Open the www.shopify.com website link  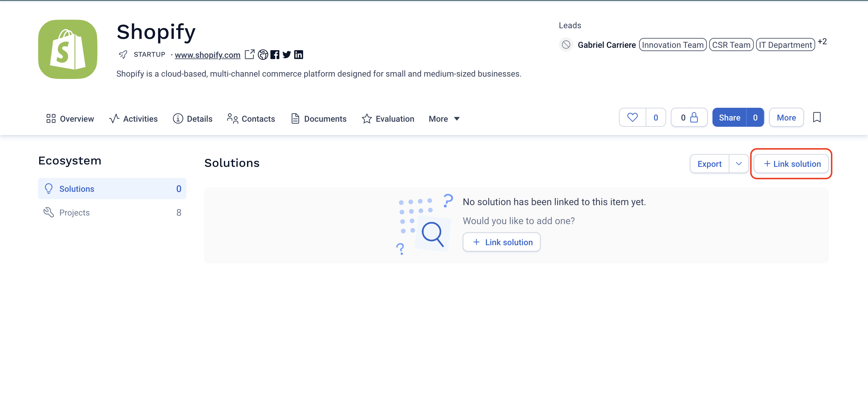[208, 55]
